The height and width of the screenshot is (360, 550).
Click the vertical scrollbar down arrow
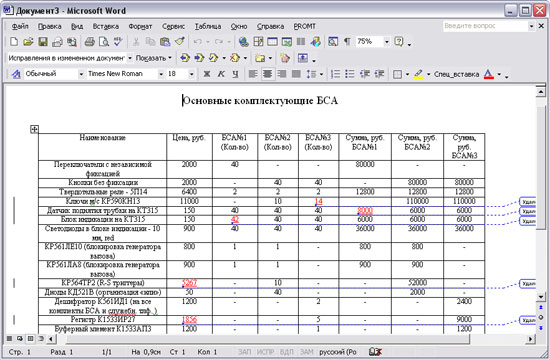541,297
